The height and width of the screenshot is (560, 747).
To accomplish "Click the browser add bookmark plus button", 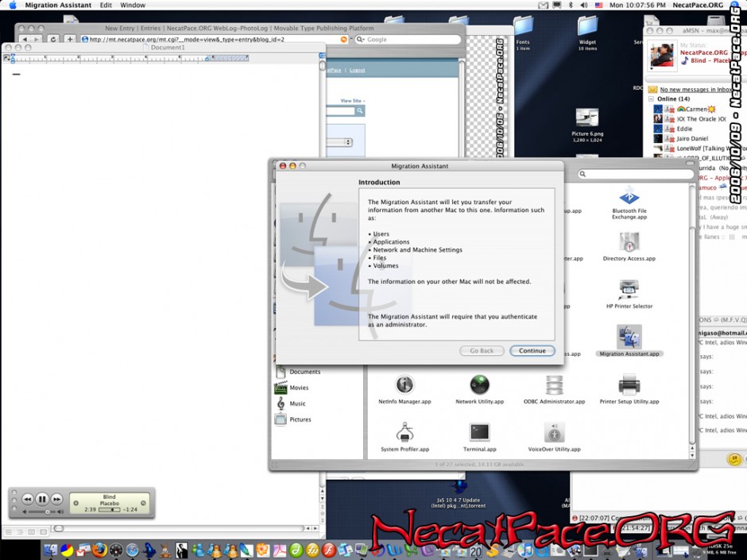I will (x=70, y=39).
